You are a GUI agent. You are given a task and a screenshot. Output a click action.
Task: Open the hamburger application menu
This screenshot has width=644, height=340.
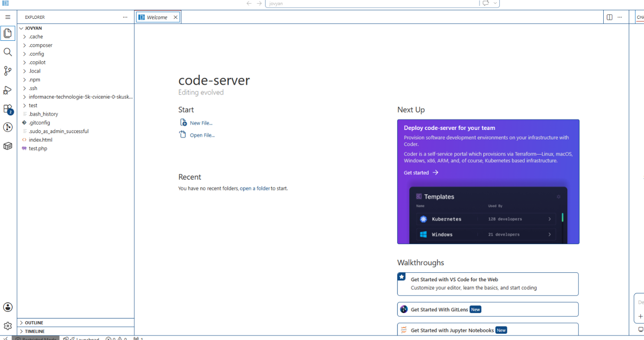(8, 17)
